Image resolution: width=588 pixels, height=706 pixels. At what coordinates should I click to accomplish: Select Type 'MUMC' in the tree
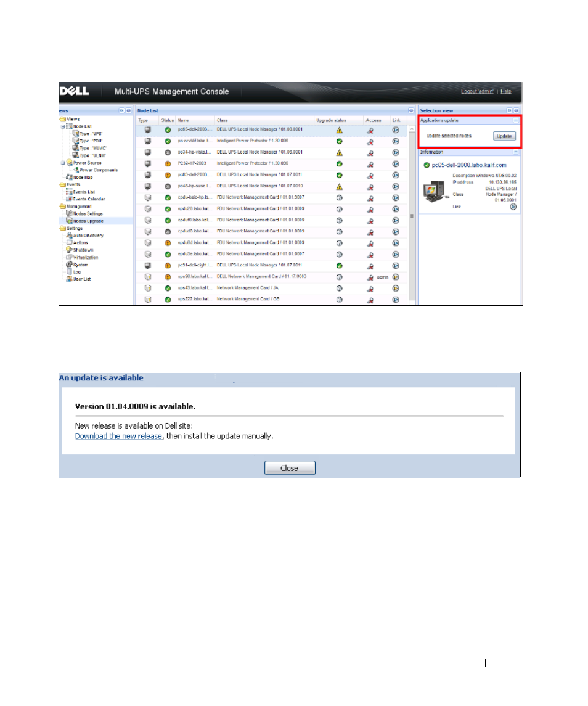point(92,148)
